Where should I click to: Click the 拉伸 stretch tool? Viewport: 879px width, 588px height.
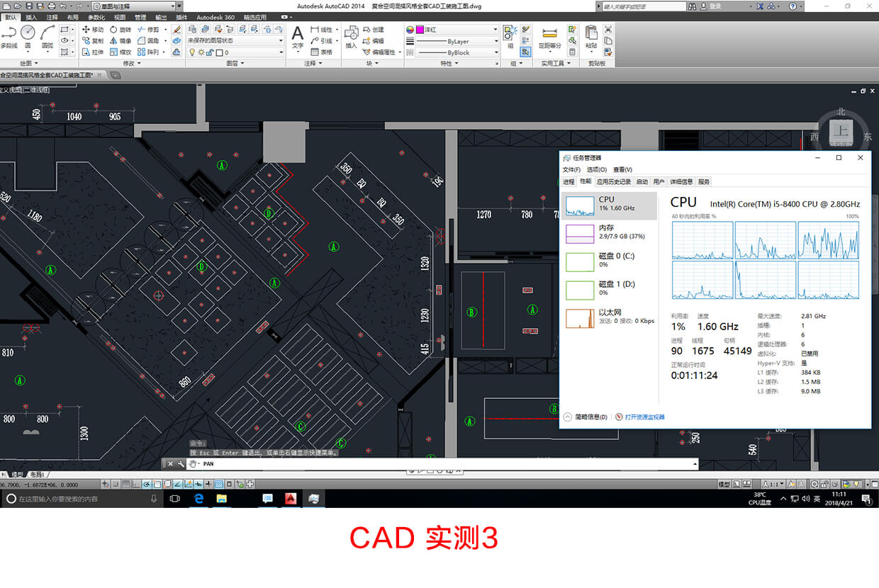[x=93, y=52]
